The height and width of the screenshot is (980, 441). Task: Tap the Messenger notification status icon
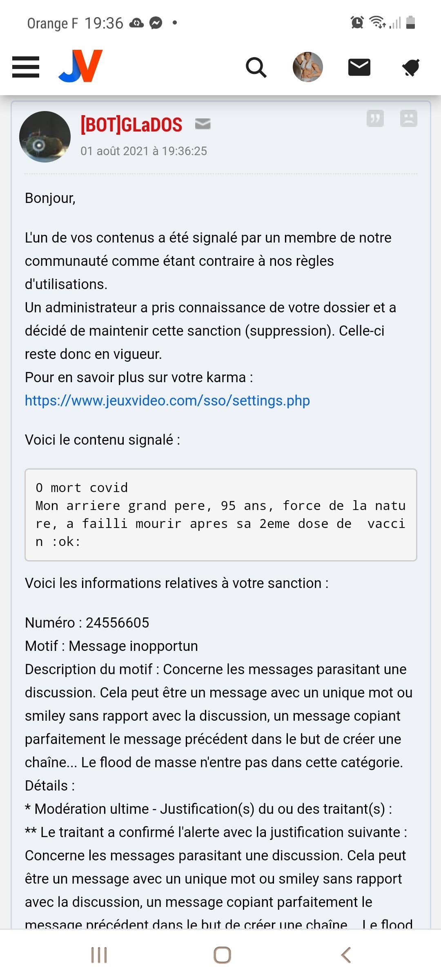click(156, 23)
